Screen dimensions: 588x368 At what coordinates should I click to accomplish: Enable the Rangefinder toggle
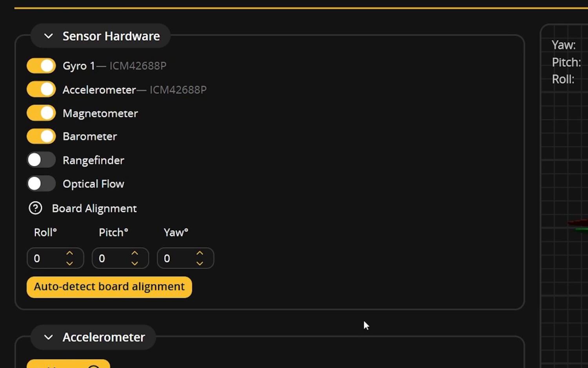click(41, 160)
